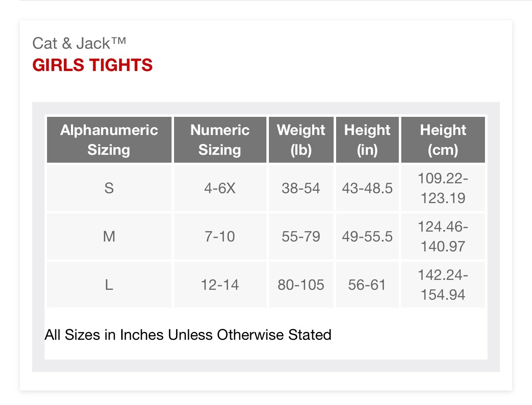Click the 4-6X numeric sizing cell
Image resolution: width=532 pixels, height=405 pixels.
[x=220, y=188]
